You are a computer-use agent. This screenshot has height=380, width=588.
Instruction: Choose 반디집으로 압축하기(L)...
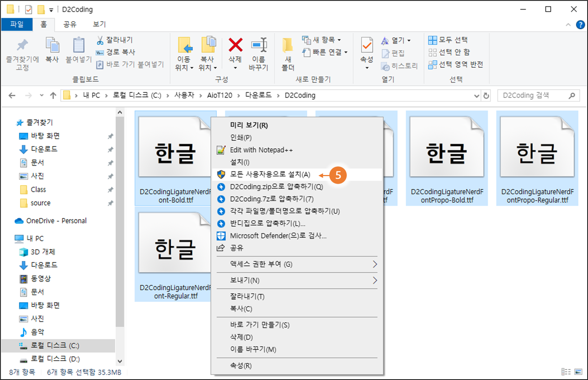pyautogui.click(x=297, y=223)
